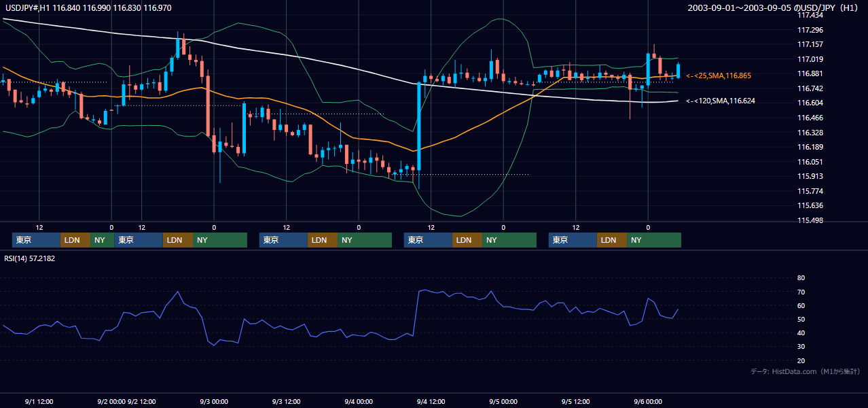The height and width of the screenshot is (408, 868).
Task: Click RSI scale value 80
Action: [801, 278]
